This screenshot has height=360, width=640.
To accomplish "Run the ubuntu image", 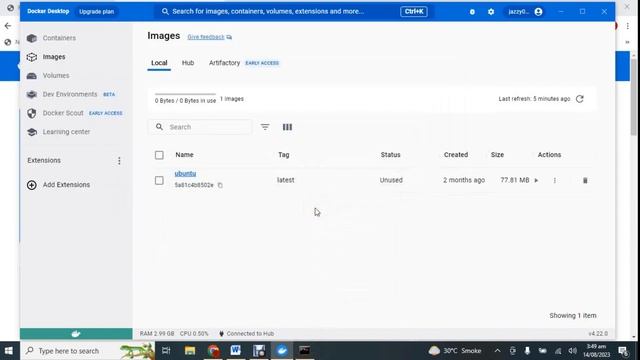I will (x=536, y=180).
